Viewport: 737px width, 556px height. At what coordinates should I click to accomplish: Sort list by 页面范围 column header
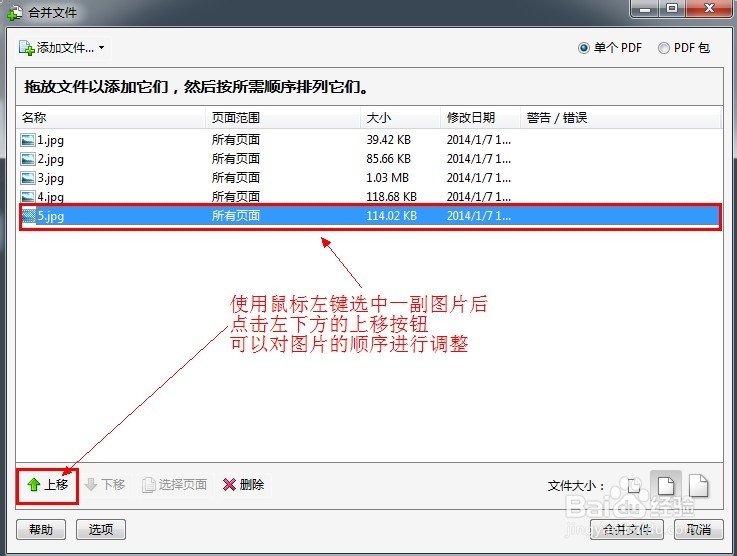(283, 117)
